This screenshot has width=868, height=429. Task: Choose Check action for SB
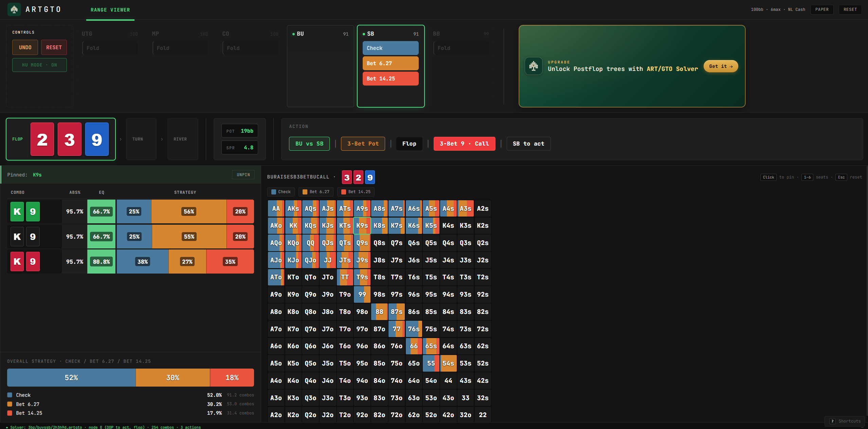391,48
